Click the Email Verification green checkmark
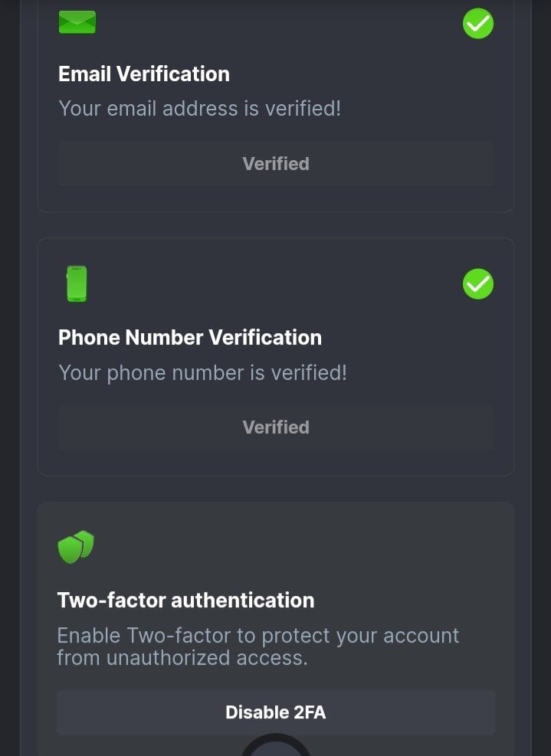This screenshot has height=756, width=551. coord(478,23)
